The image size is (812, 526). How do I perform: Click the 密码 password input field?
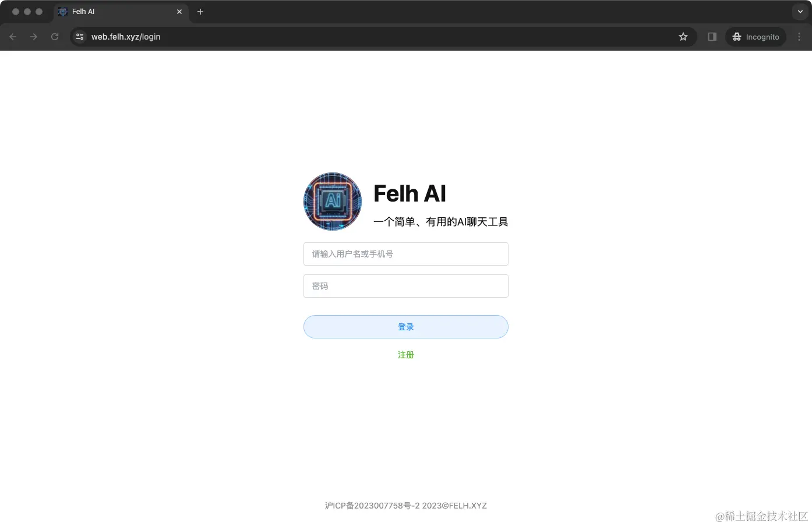(405, 286)
